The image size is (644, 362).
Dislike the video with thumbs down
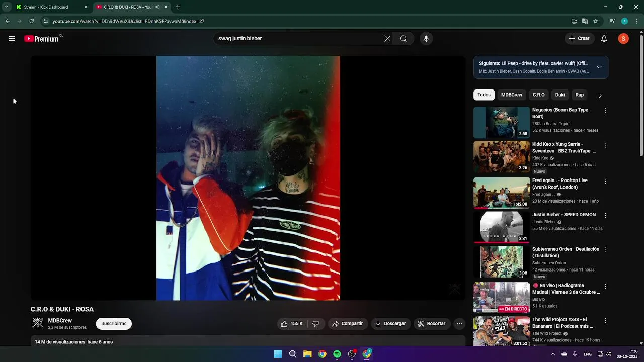[x=316, y=324]
